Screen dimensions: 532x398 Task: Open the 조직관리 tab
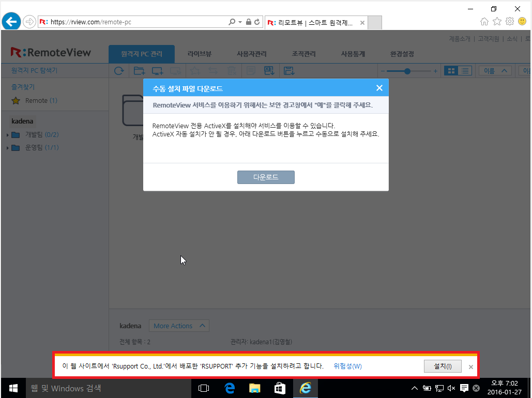(303, 54)
